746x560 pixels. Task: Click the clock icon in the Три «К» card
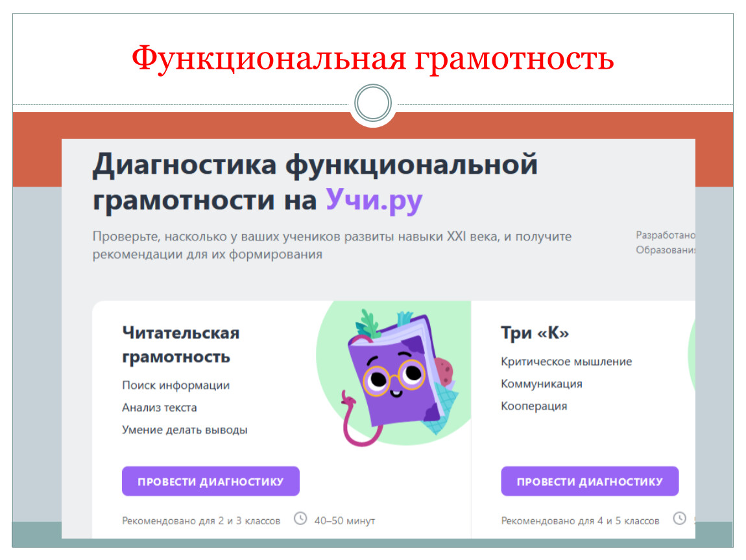pyautogui.click(x=679, y=519)
